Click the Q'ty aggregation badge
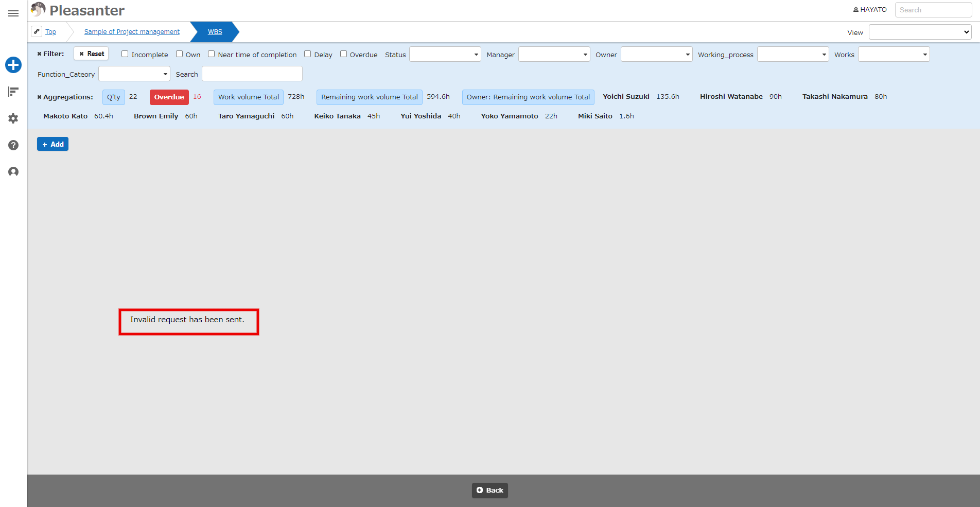The height and width of the screenshot is (507, 980). (113, 97)
